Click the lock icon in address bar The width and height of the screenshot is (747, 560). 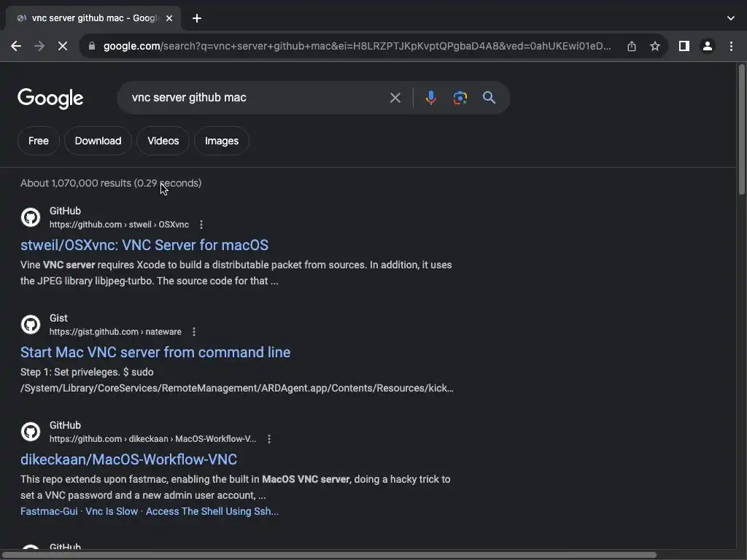[x=92, y=46]
